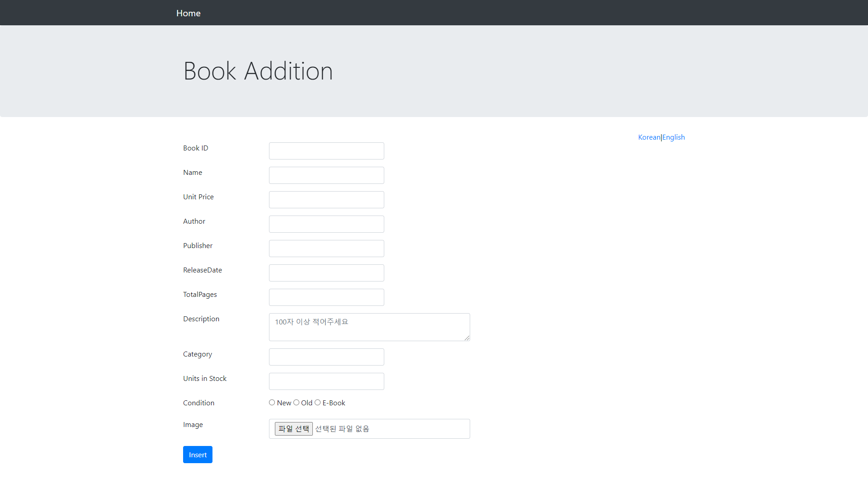Click the Units in Stock field
Screen dimensions: 868x488
[326, 381]
